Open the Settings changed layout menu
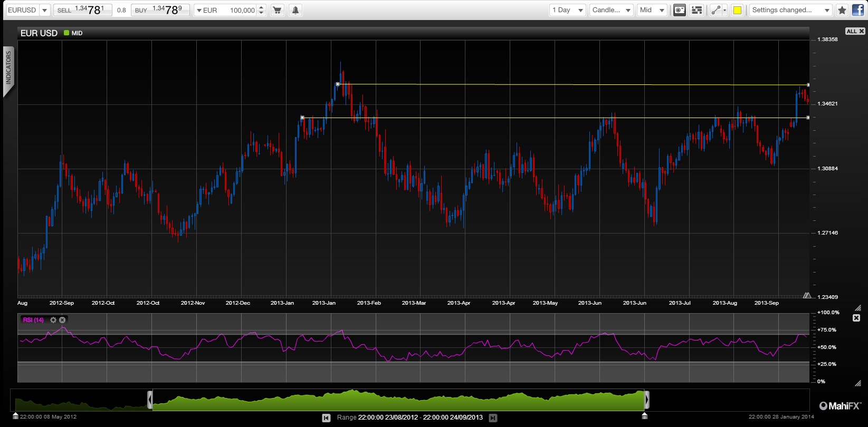This screenshot has height=427, width=868. pos(791,10)
